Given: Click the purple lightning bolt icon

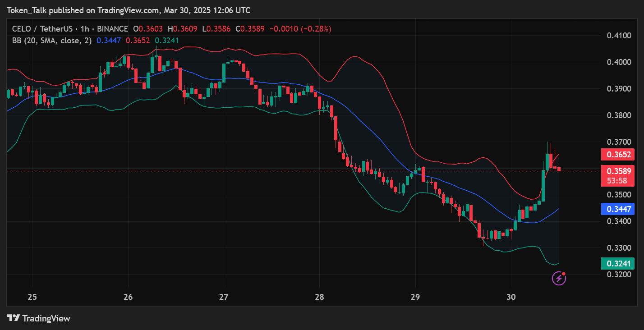Looking at the screenshot, I should click(x=559, y=278).
